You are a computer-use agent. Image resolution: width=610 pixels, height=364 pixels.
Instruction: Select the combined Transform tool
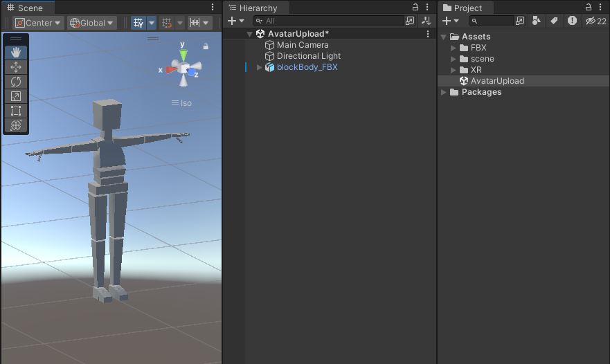[16, 125]
